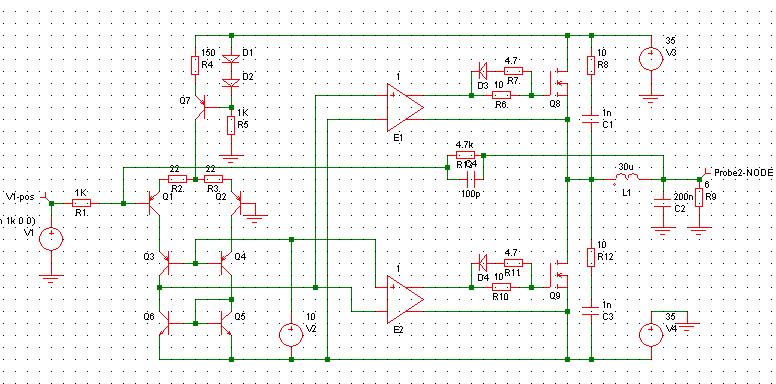Click the 150 ohm resistor R4
This screenshot has height=384, width=776.
(195, 65)
